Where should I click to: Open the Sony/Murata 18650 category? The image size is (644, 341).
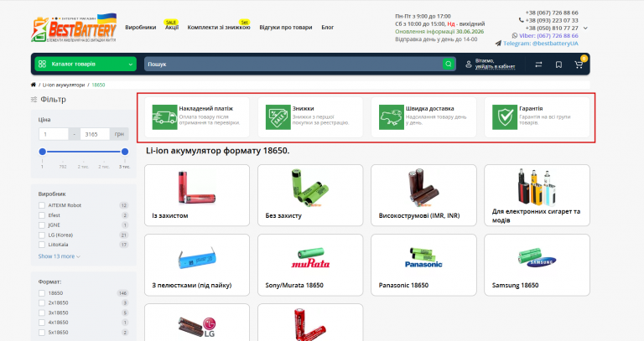tap(310, 265)
